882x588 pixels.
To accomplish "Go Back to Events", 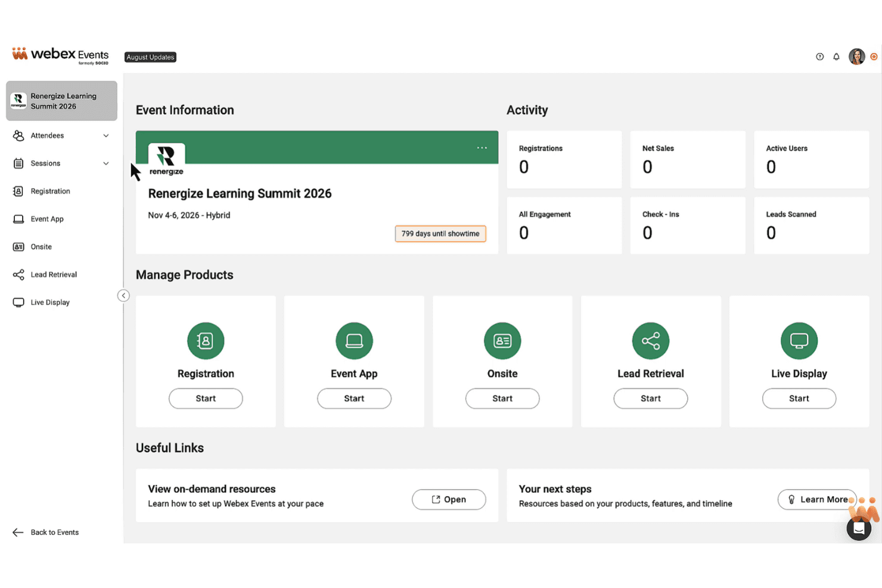I will (x=46, y=533).
